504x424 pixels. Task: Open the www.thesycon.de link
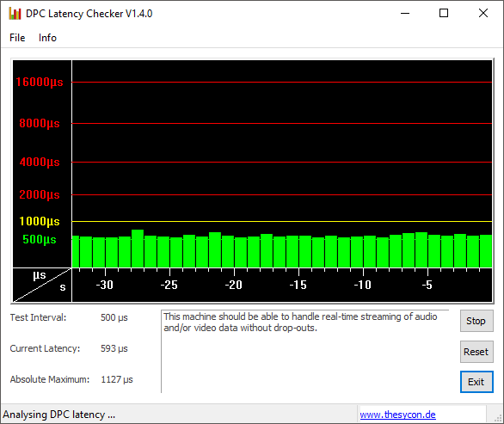coord(397,415)
